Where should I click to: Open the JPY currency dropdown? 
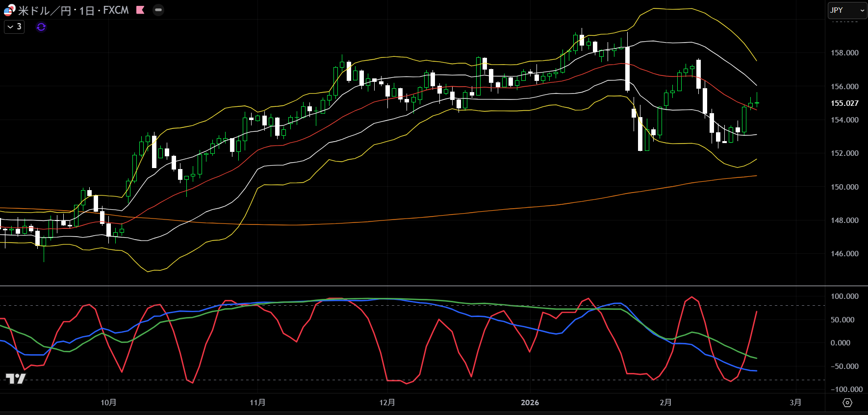pyautogui.click(x=847, y=10)
